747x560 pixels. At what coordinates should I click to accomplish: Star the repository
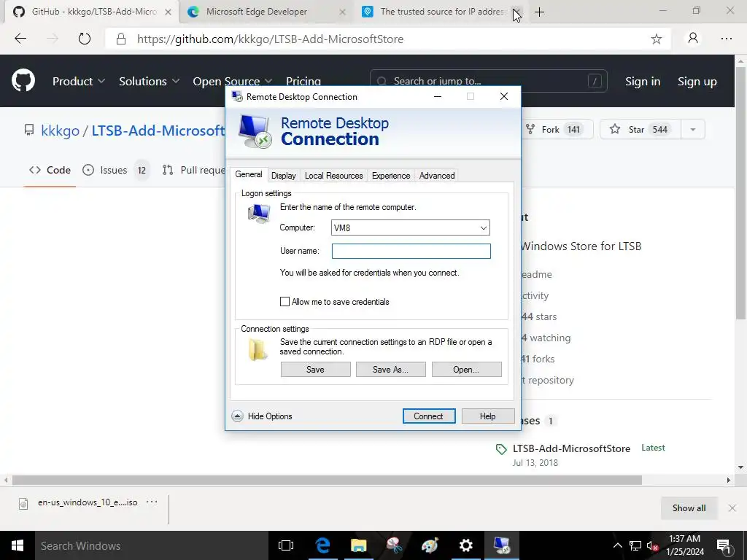tap(640, 130)
